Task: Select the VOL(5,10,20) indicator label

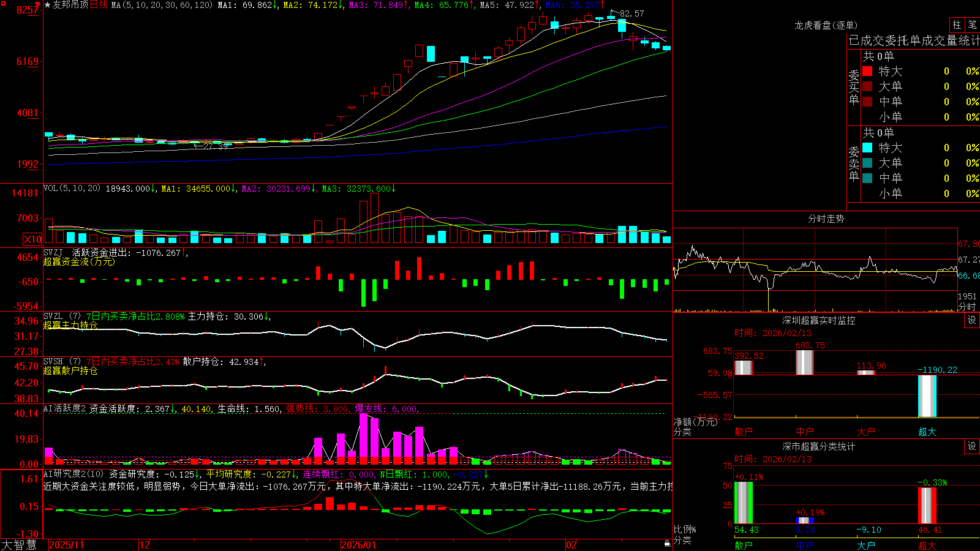Action: coord(72,189)
